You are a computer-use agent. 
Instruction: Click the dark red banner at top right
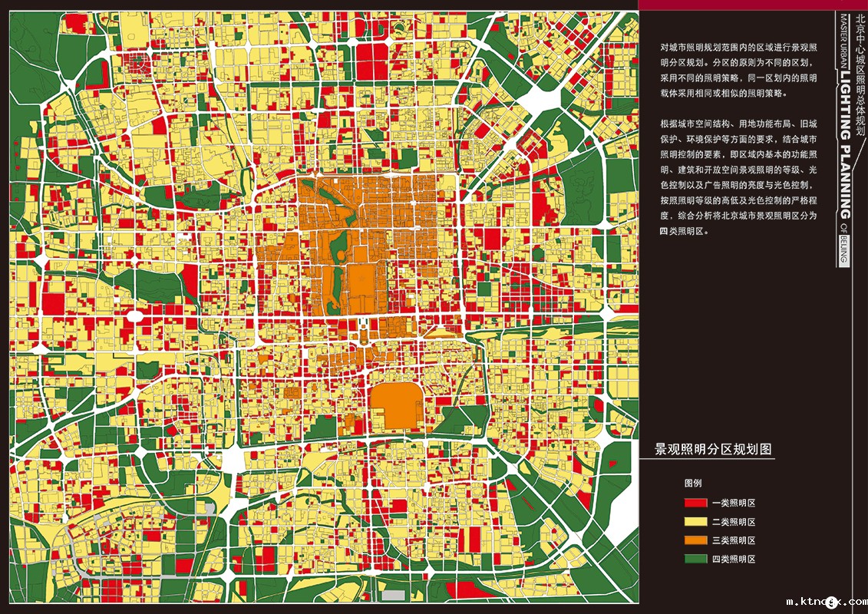pyautogui.click(x=752, y=5)
